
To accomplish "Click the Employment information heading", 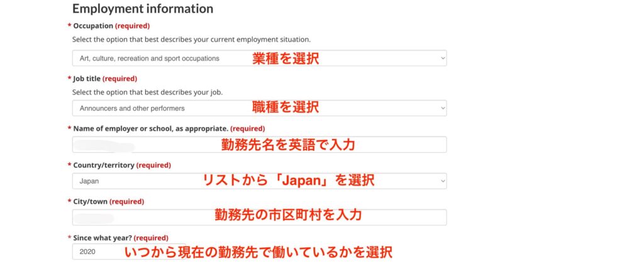I will coord(143,9).
